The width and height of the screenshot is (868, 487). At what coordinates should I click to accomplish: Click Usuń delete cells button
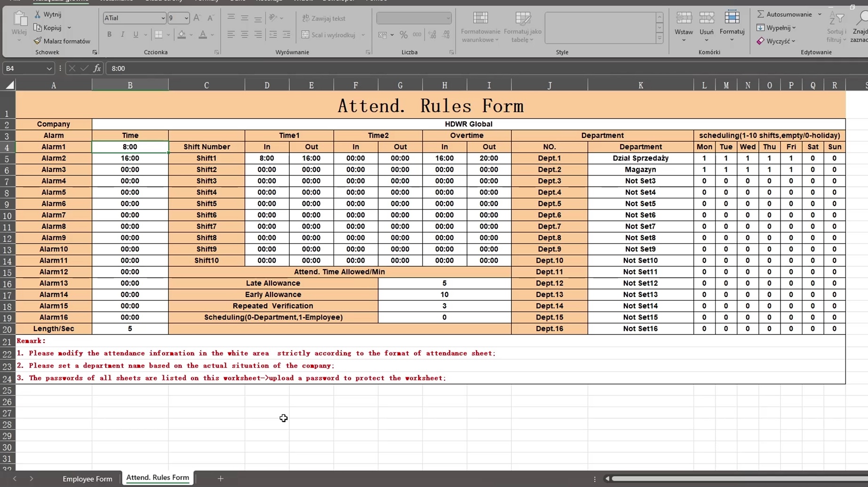coord(706,26)
